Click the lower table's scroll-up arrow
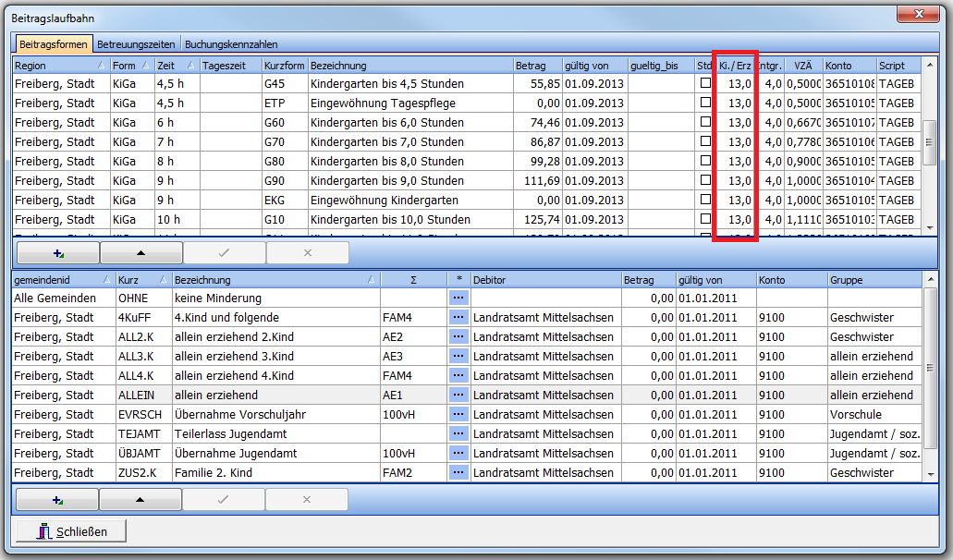The height and width of the screenshot is (560, 953). click(930, 279)
